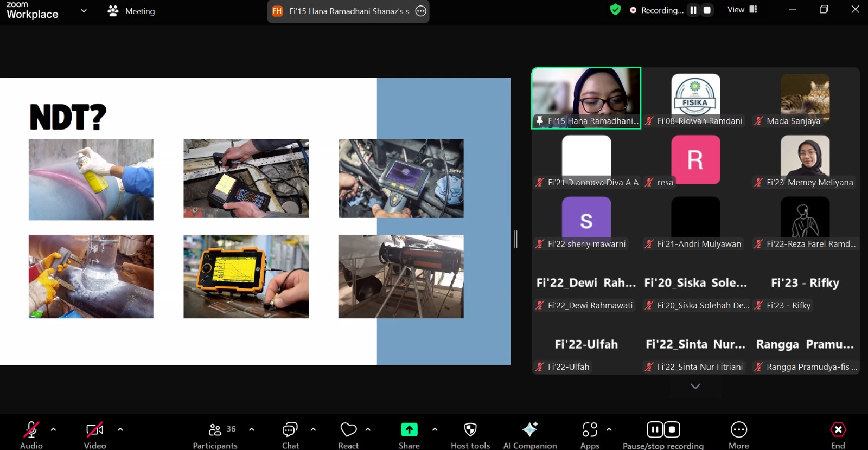
Task: Open the Meeting menu at top
Action: pos(131,11)
